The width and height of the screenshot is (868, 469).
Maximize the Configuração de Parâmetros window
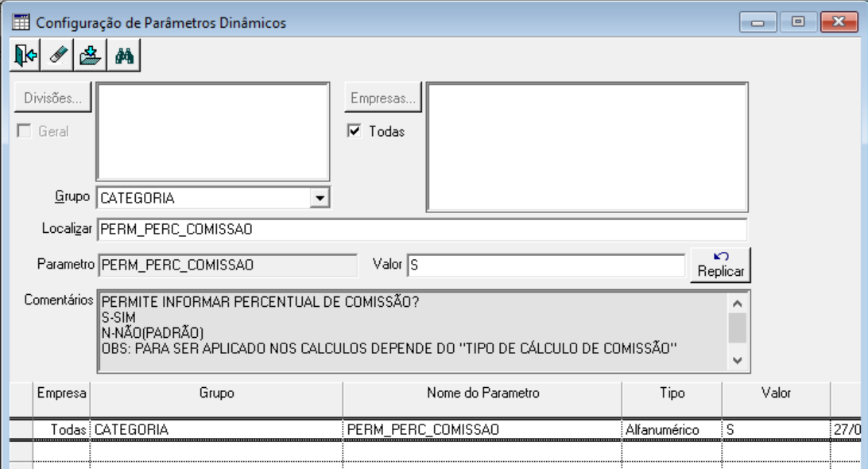pyautogui.click(x=798, y=22)
